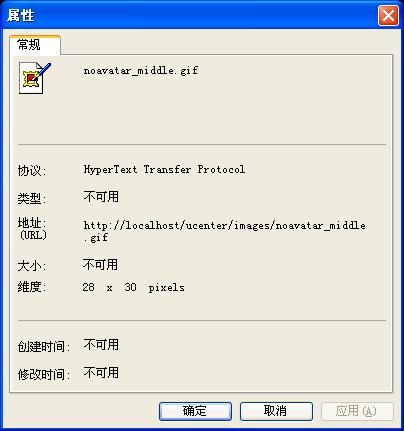The width and height of the screenshot is (404, 431).
Task: Click the 修改时间 label
Action: (x=44, y=375)
